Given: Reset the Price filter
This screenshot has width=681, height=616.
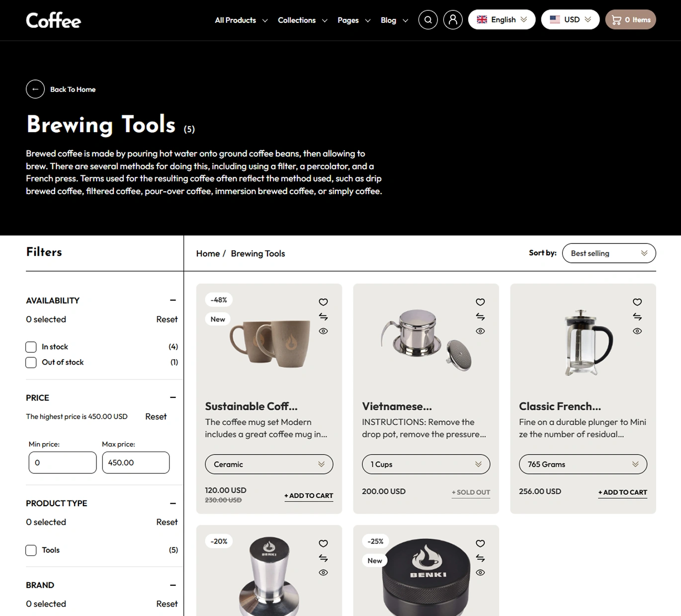Looking at the screenshot, I should point(156,417).
